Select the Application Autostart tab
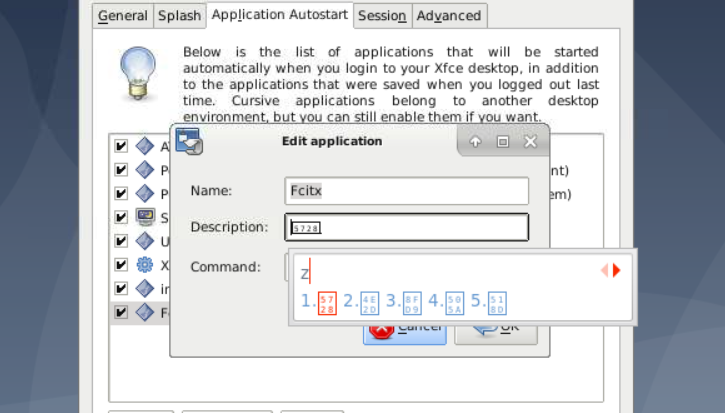This screenshot has height=413, width=725. click(280, 15)
